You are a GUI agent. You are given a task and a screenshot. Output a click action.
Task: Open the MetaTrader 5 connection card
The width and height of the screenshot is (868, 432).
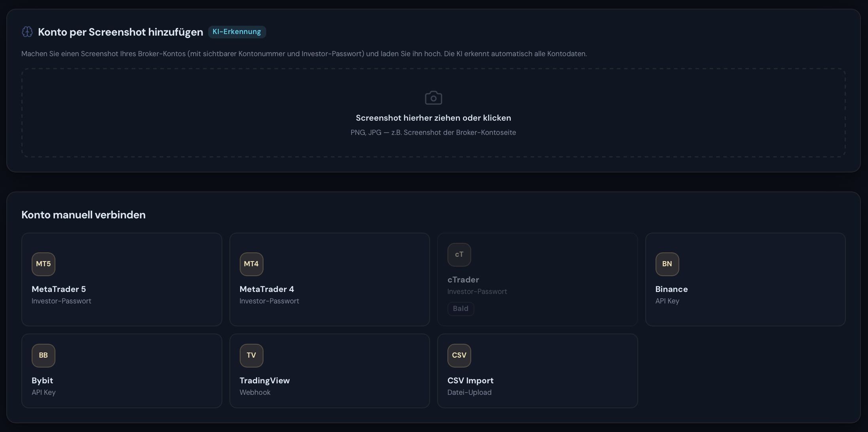pyautogui.click(x=121, y=279)
